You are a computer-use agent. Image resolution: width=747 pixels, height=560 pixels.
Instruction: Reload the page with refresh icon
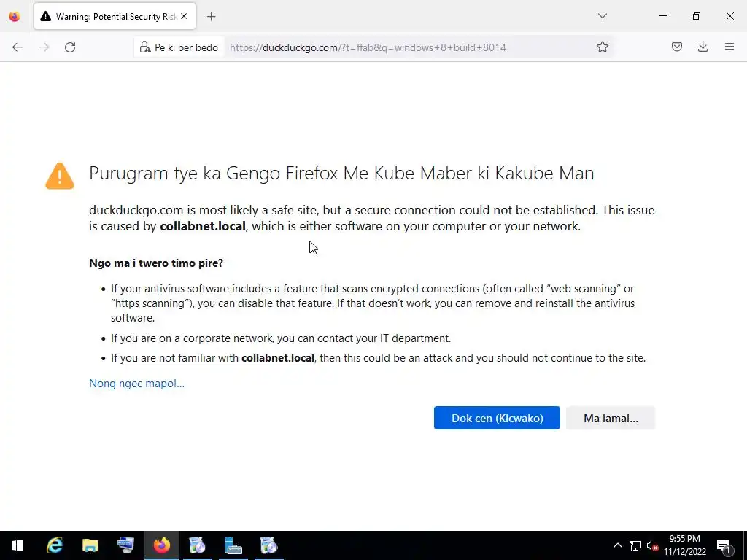click(x=70, y=47)
